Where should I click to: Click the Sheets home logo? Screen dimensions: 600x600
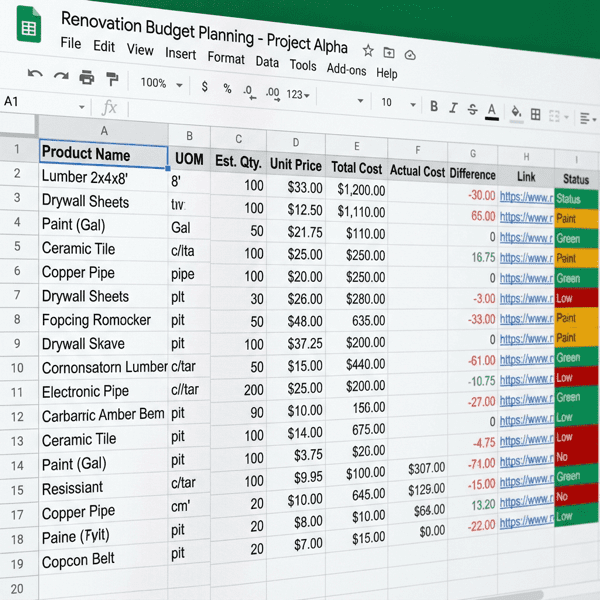click(x=28, y=31)
